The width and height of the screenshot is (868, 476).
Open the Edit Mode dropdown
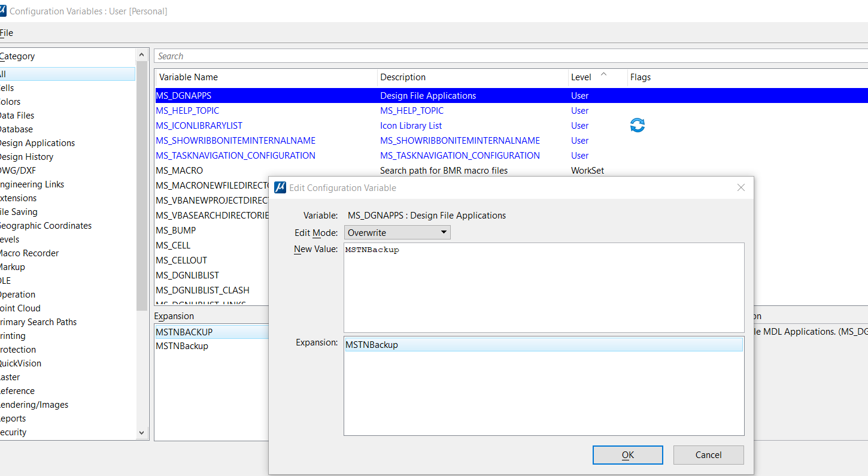tap(397, 232)
